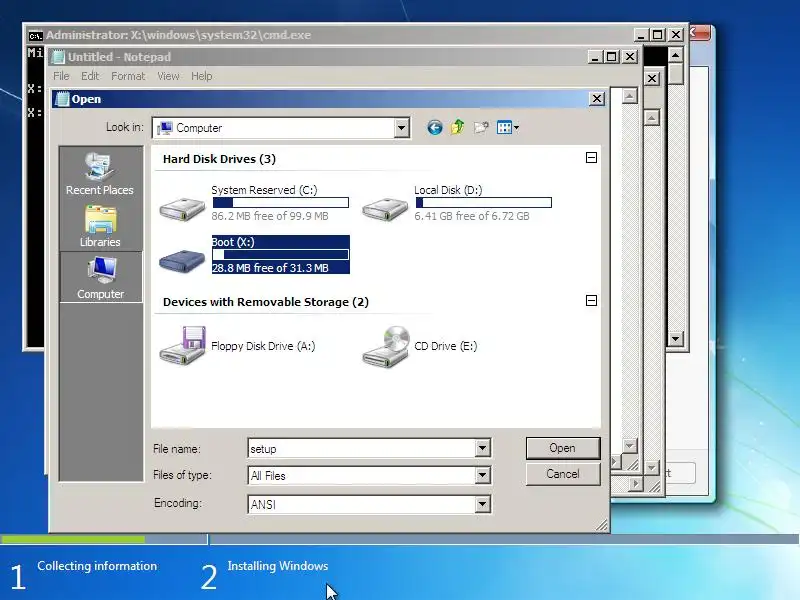
Task: Select the CD Drive (E:) icon
Action: click(x=386, y=346)
